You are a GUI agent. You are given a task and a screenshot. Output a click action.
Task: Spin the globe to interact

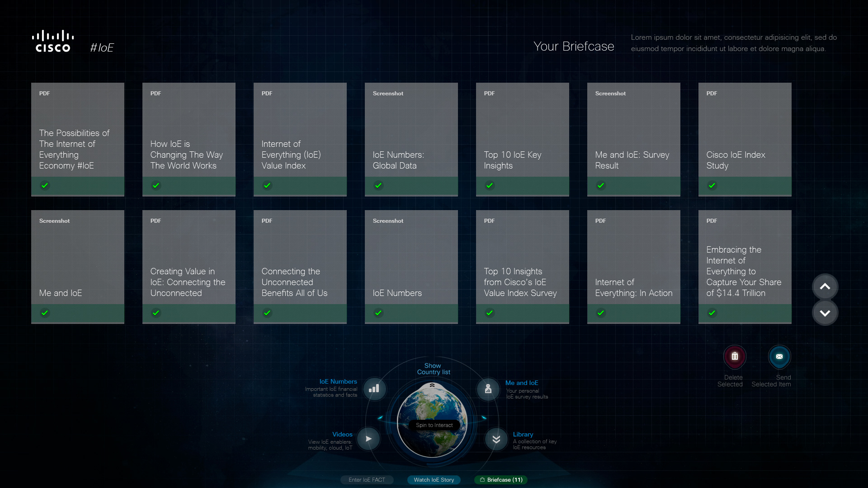[x=433, y=421]
